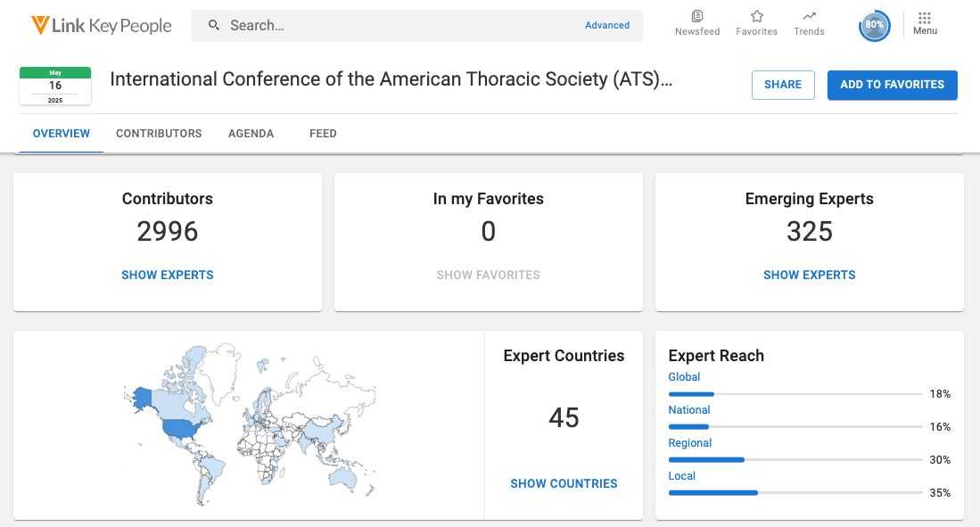Click the Link Key People logo
Screen dimensions: 980x527
click(x=101, y=26)
